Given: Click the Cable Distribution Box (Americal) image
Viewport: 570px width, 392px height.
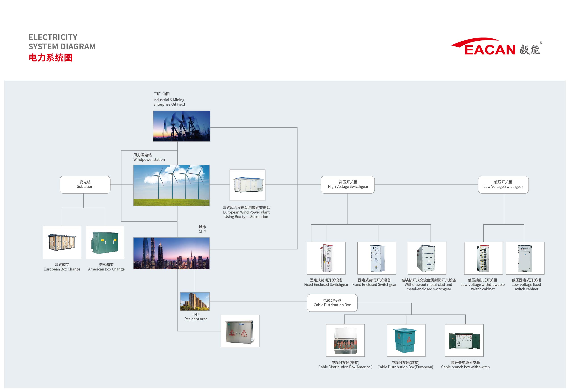Looking at the screenshot, I should pyautogui.click(x=345, y=340).
